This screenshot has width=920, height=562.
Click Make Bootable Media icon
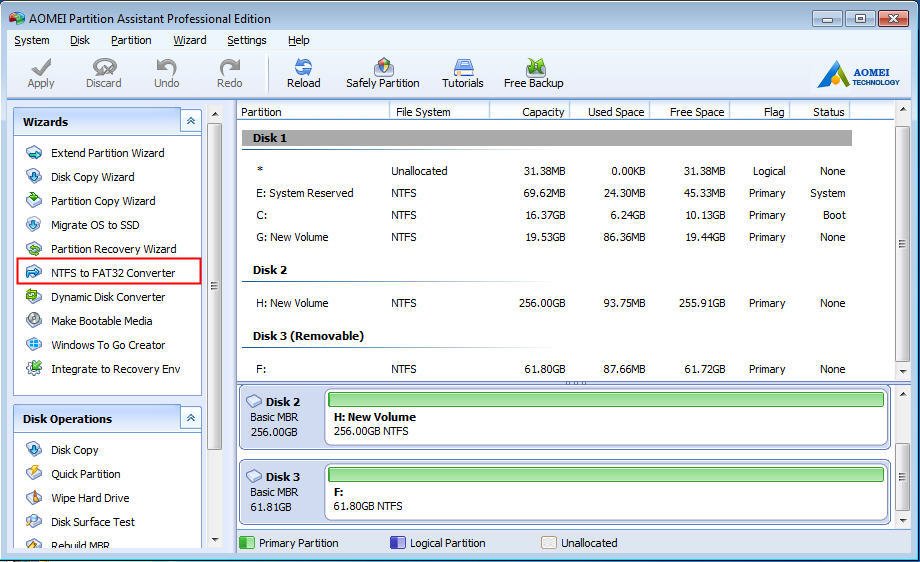point(34,320)
